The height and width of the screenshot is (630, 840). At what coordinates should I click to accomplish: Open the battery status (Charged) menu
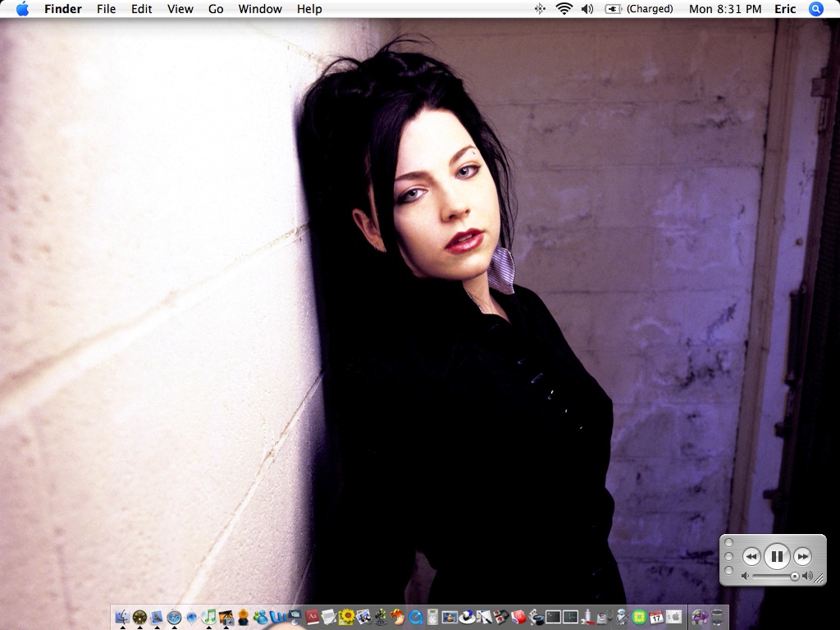(x=638, y=8)
